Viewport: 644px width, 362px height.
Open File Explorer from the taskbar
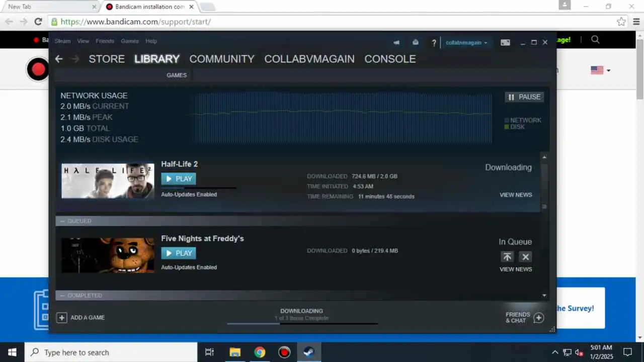(235, 352)
